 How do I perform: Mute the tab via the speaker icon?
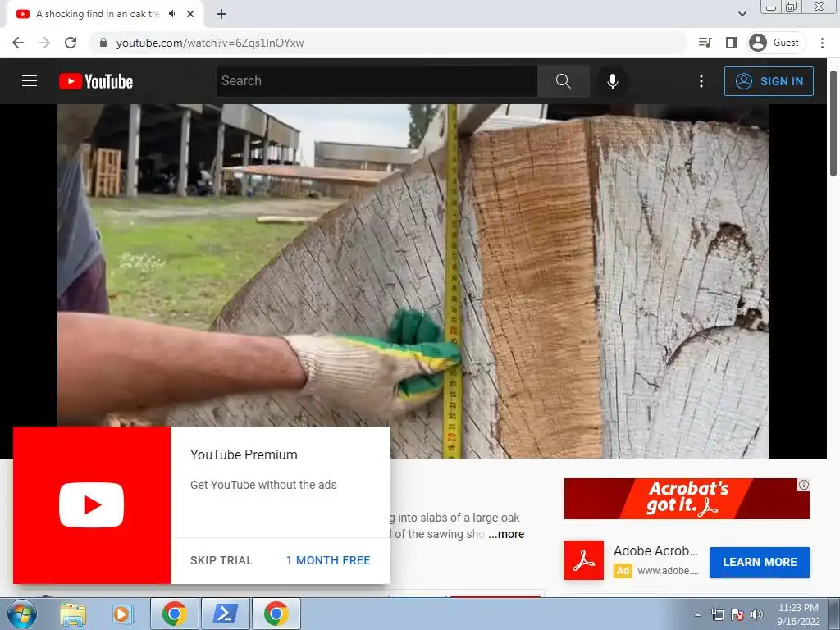(172, 14)
